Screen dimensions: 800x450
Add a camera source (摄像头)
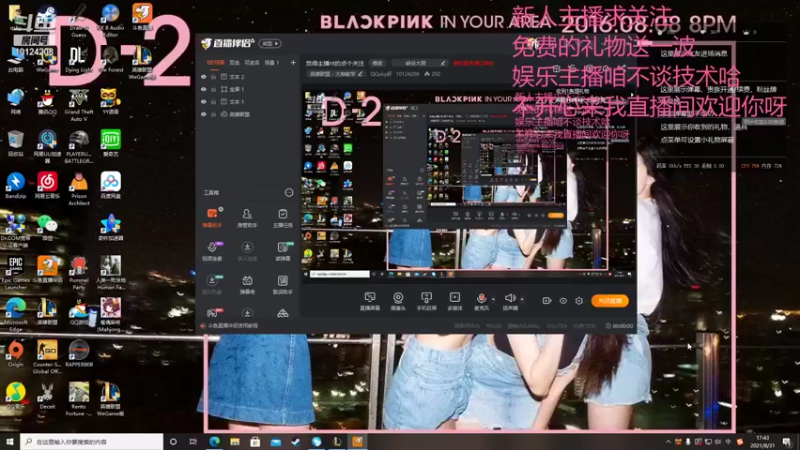[x=398, y=301]
